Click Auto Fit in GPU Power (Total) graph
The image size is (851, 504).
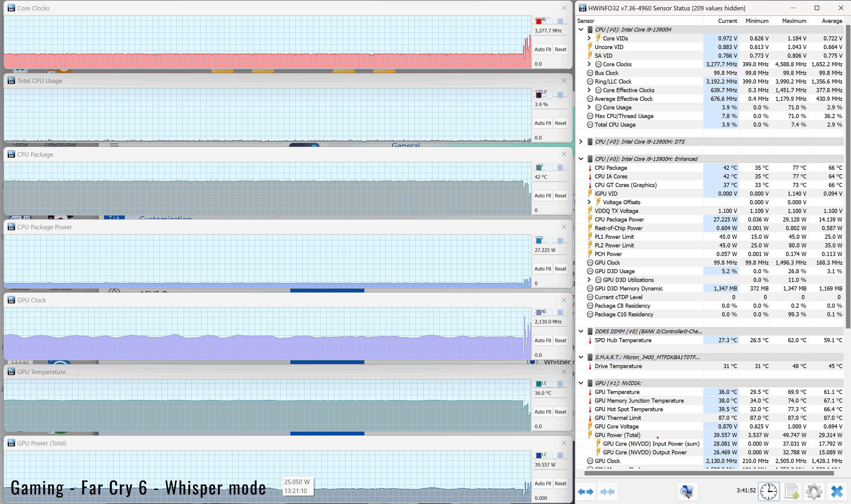coord(543,483)
